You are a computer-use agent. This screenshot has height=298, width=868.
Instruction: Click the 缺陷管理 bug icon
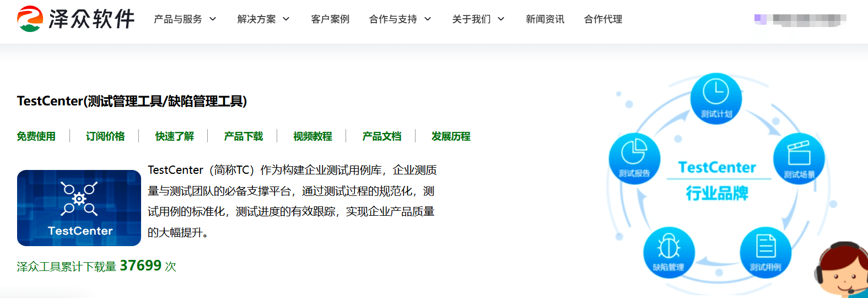coord(668,253)
